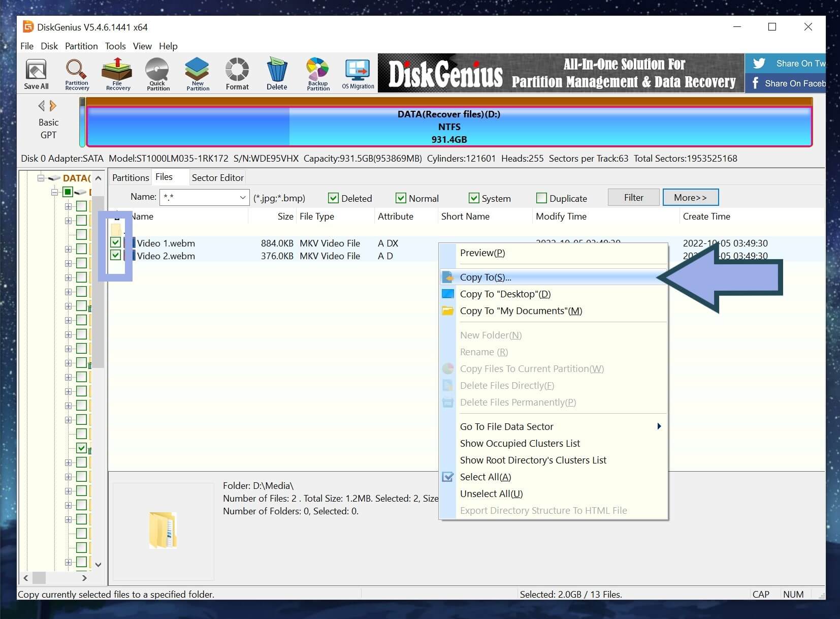Screen dimensions: 840x619
Task: Switch to the Sector Editor tab
Action: coord(217,177)
